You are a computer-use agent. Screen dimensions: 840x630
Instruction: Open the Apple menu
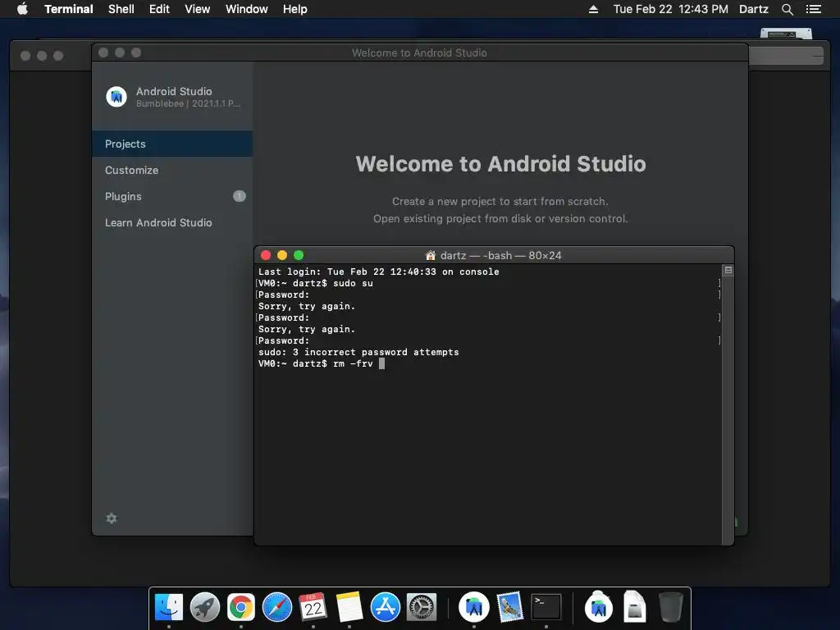[x=22, y=9]
